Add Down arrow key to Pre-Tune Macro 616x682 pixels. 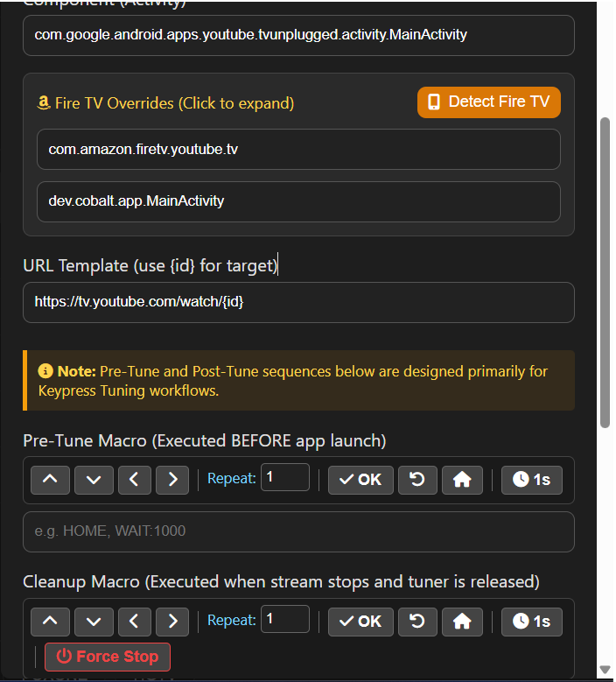[x=94, y=480]
